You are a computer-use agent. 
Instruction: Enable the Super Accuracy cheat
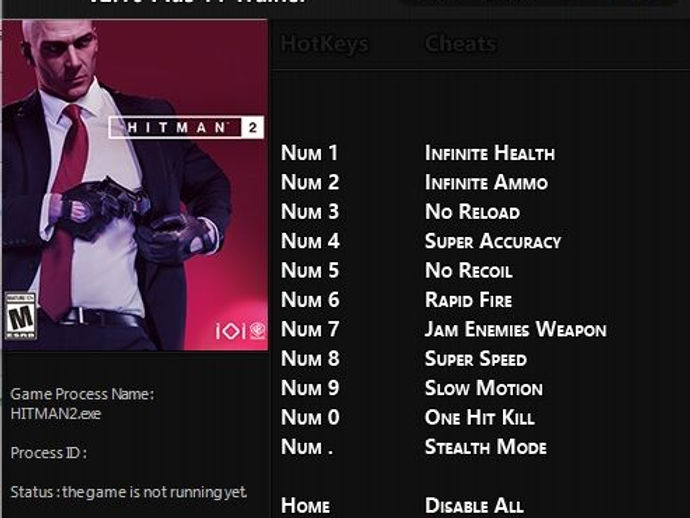pos(493,241)
